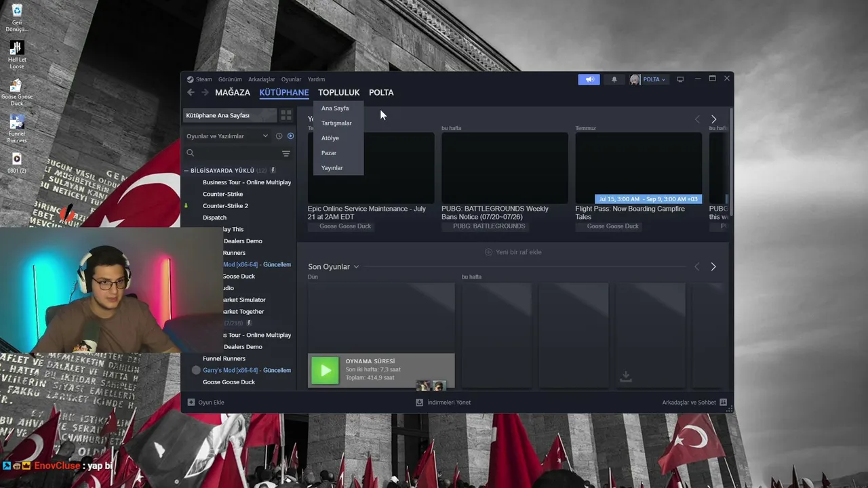The image size is (868, 488).
Task: Open İndirmeleri Yönet
Action: pos(443,403)
